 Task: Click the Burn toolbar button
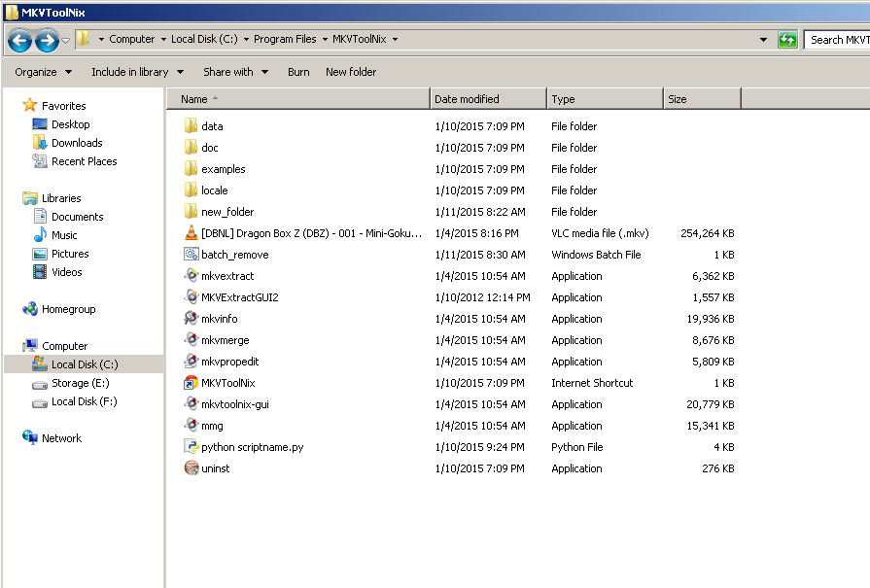pos(298,72)
